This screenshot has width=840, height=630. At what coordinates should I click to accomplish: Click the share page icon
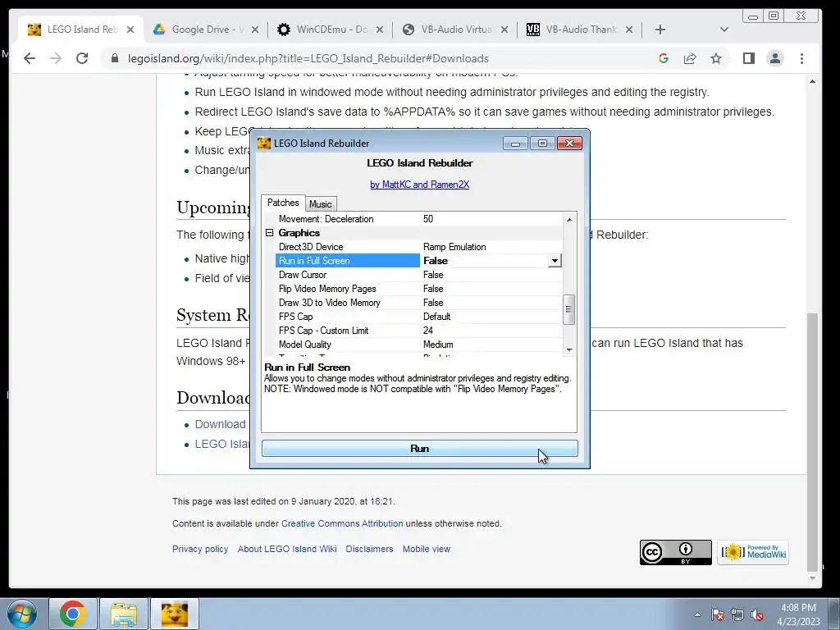point(690,58)
